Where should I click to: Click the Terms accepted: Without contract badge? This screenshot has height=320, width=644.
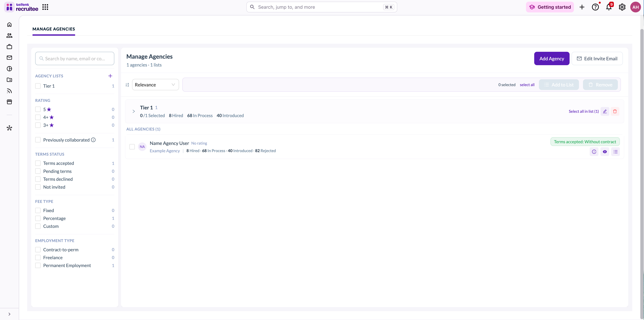click(585, 142)
